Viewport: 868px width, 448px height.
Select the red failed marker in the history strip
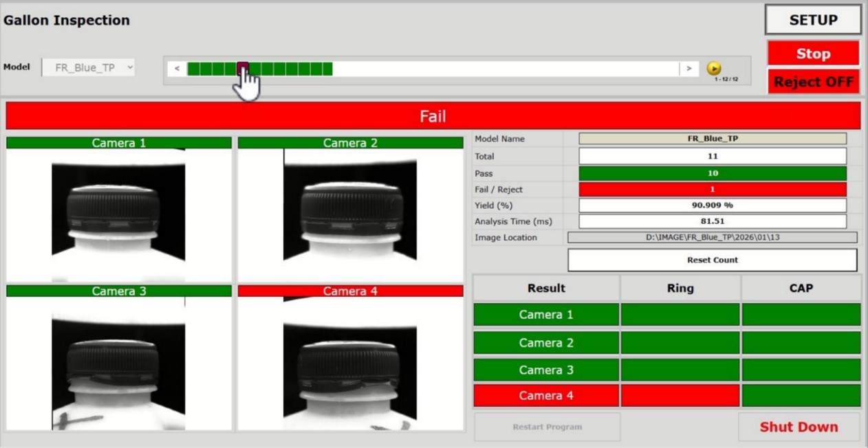point(243,69)
